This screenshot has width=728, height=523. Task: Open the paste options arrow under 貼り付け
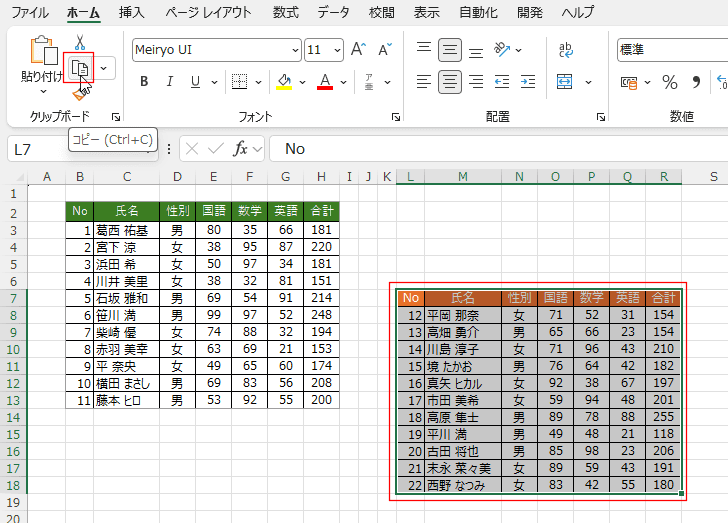click(43, 92)
